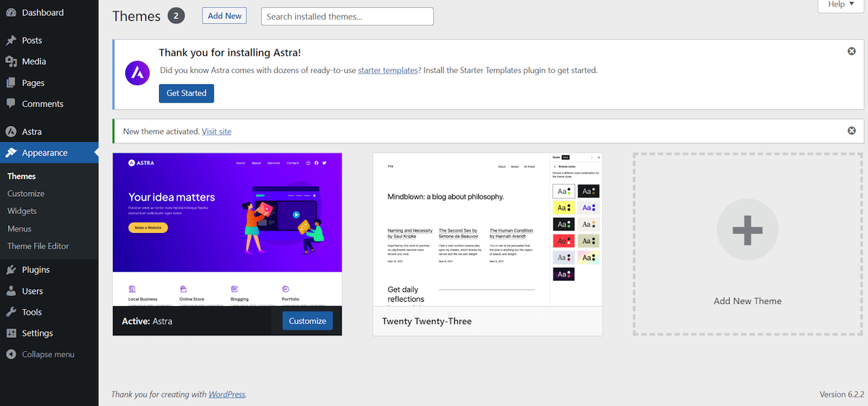Open the Plugins icon in sidebar
This screenshot has width=868, height=406.
[11, 270]
